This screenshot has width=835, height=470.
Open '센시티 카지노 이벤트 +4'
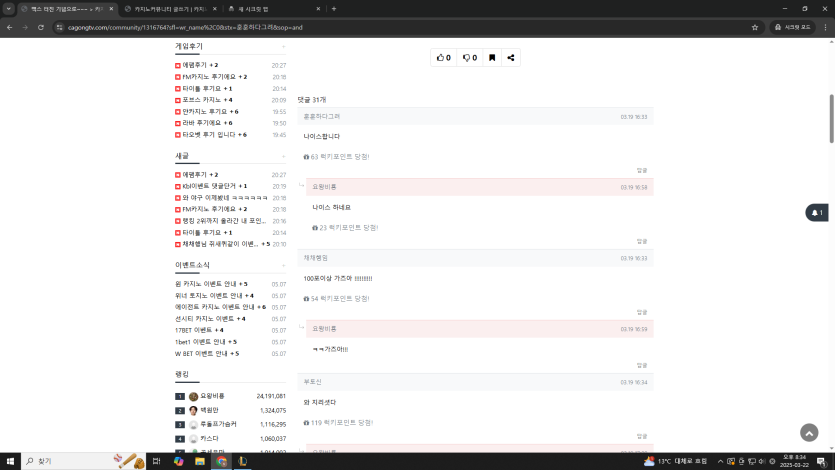click(210, 318)
